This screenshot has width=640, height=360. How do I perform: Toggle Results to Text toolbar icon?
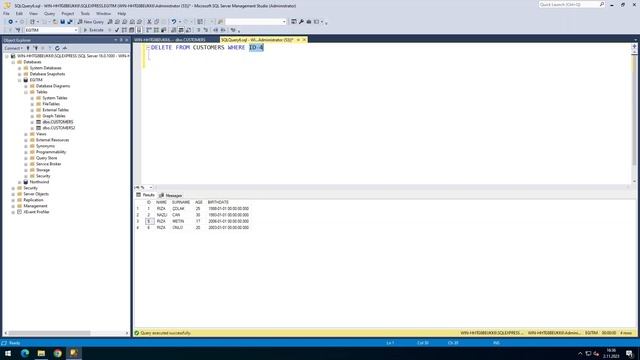click(x=174, y=30)
